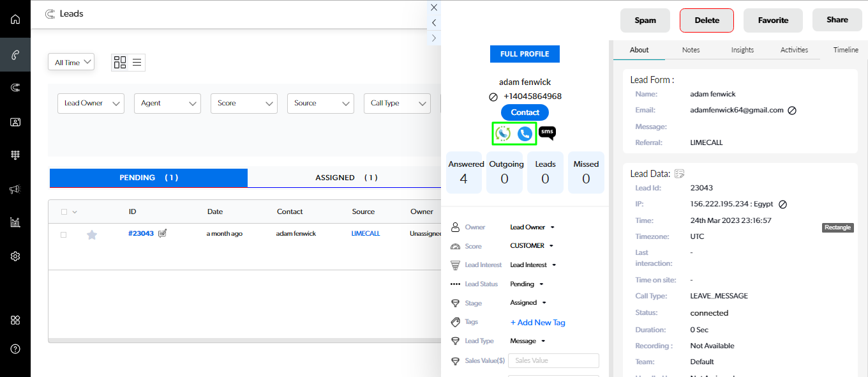
Task: Select the Notes tab
Action: click(x=691, y=50)
